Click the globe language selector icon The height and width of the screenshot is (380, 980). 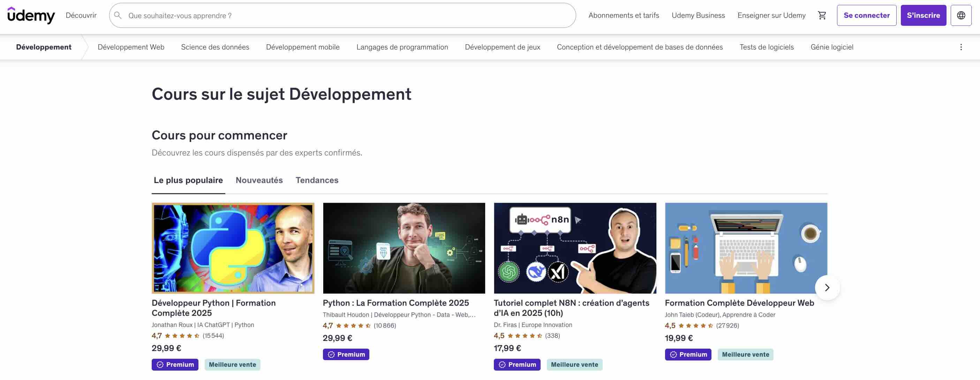pos(960,15)
